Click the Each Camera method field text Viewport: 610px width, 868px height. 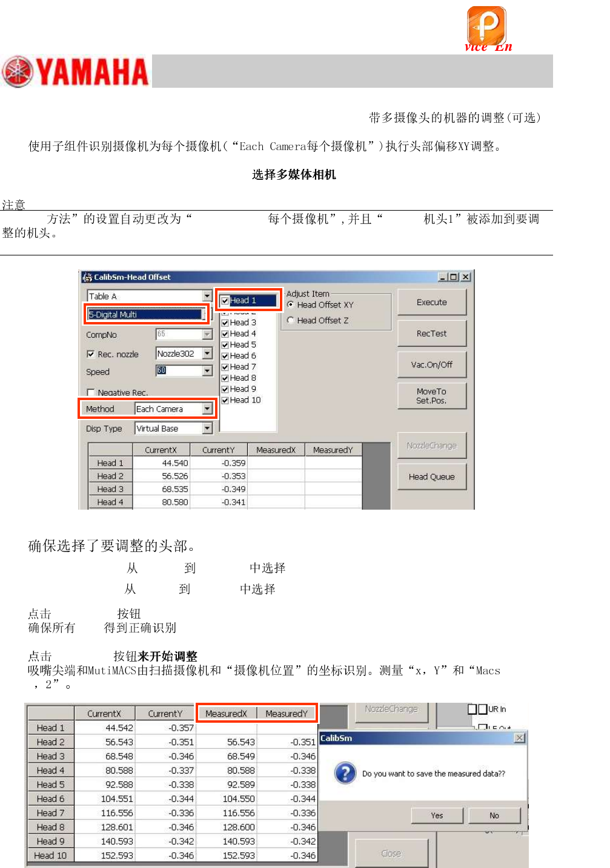tap(159, 409)
